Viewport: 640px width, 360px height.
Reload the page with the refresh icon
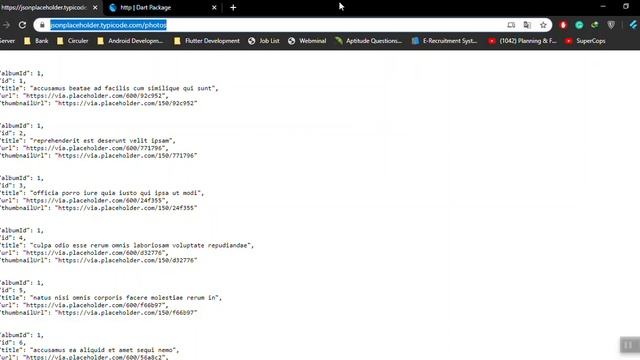22,25
